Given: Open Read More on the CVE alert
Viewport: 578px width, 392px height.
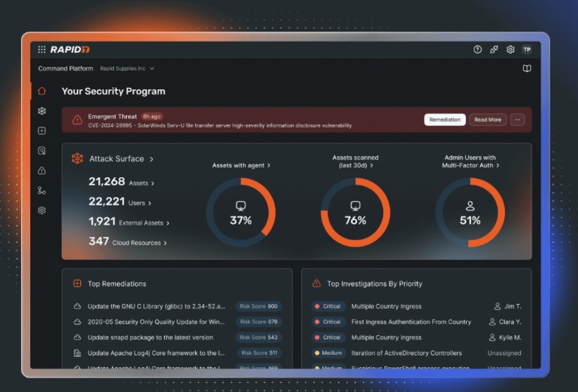Looking at the screenshot, I should tap(488, 120).
